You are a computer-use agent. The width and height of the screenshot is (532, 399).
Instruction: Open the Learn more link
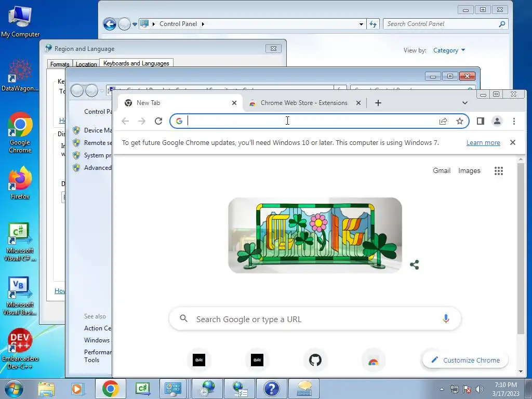(483, 142)
